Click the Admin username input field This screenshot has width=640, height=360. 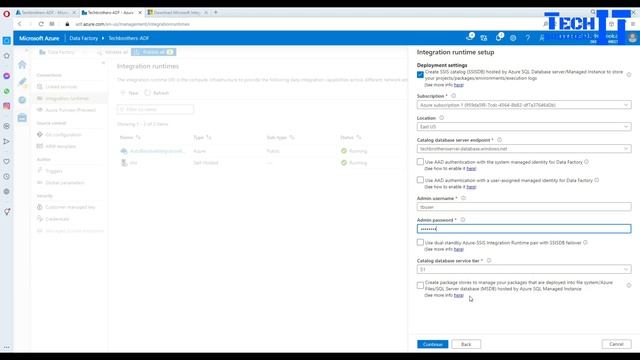point(524,207)
